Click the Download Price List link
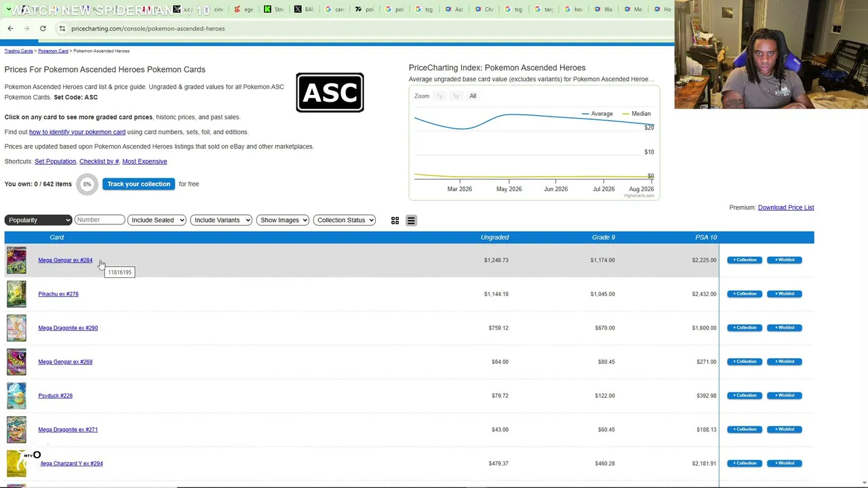The height and width of the screenshot is (488, 868). click(x=786, y=207)
